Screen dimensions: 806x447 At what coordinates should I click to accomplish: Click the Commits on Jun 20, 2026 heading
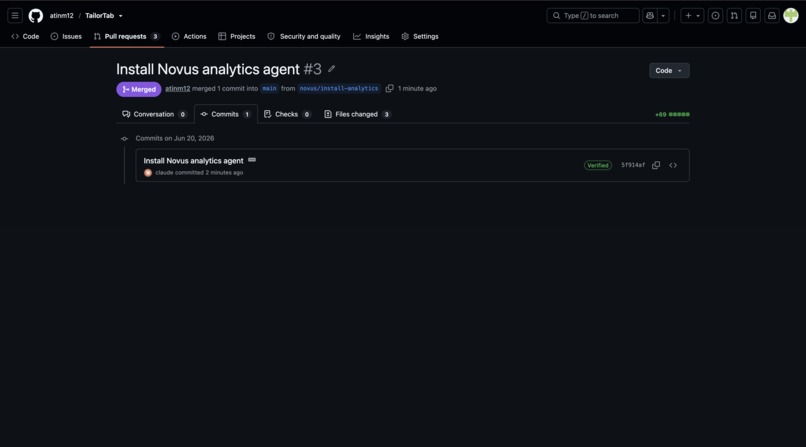175,138
